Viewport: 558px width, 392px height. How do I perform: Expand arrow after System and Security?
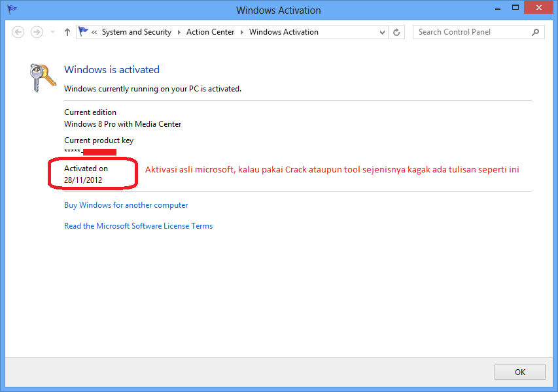pos(179,33)
